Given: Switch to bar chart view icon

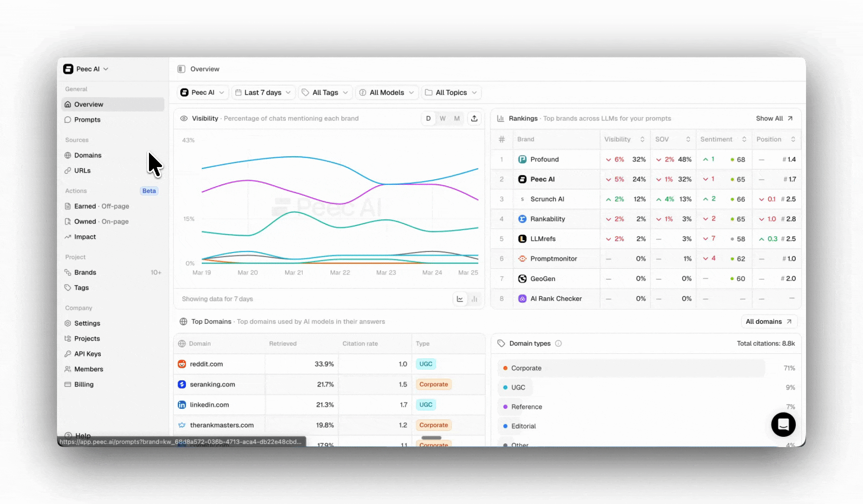Looking at the screenshot, I should pos(474,299).
